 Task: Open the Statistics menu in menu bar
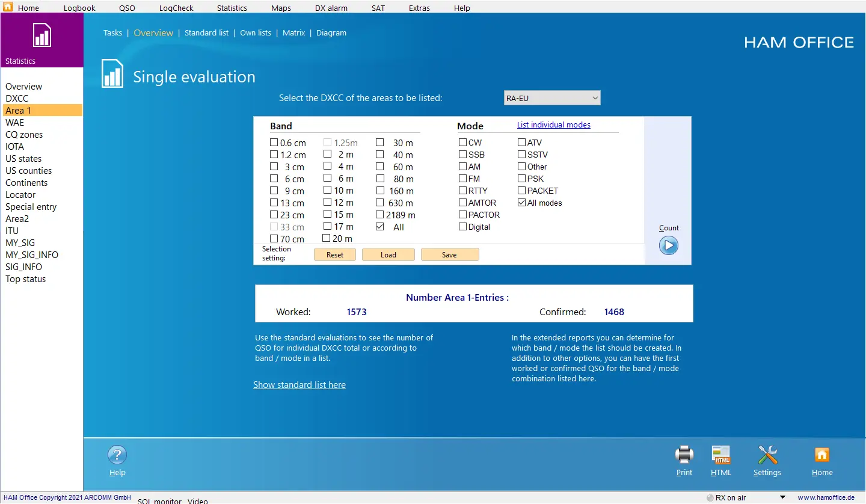click(232, 8)
